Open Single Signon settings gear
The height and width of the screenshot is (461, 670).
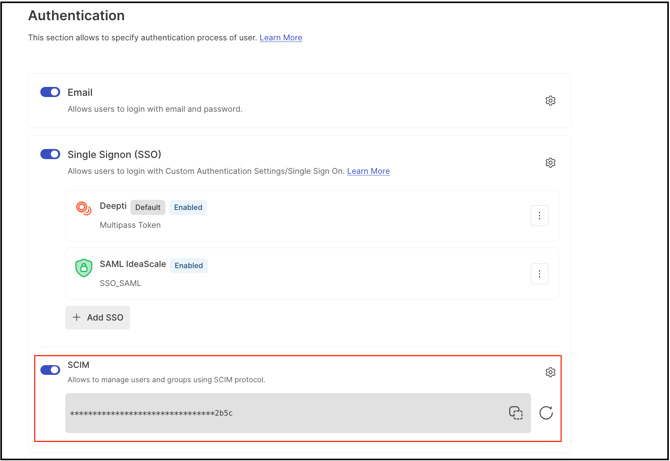[x=550, y=163]
